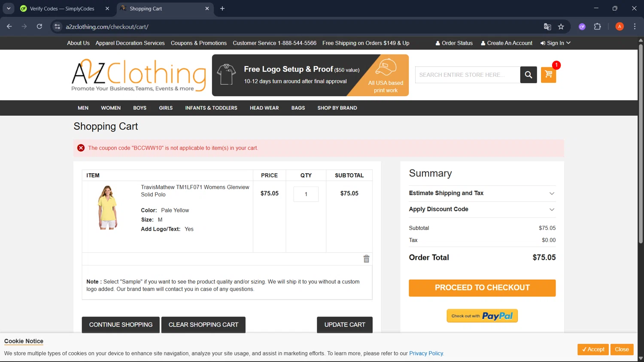
Task: Open the Chrome profile avatar
Action: click(x=620, y=27)
